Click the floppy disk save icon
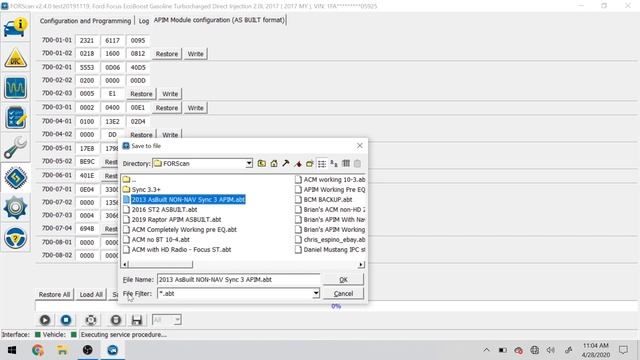Image resolution: width=640 pixels, height=360 pixels. (137, 320)
